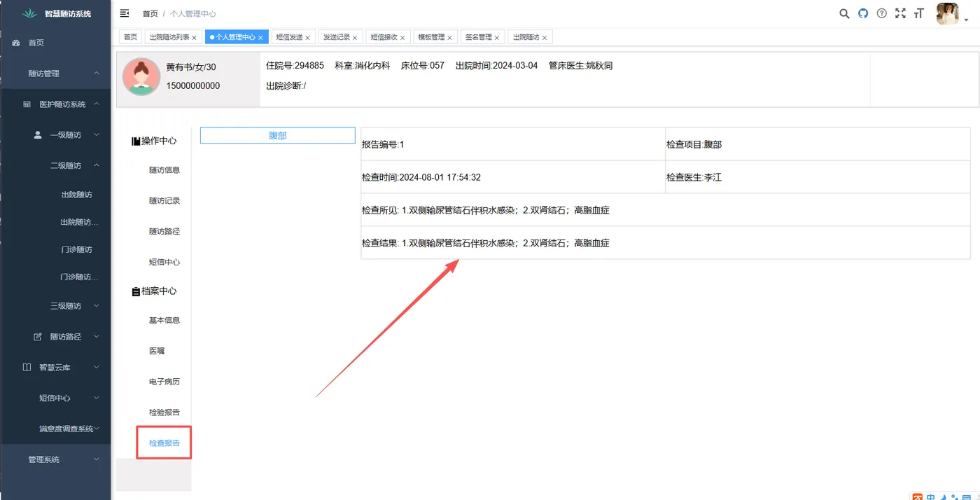Collapse the 医护随访系统 submenu chevron
Viewport: 980px width, 500px height.
[x=96, y=104]
